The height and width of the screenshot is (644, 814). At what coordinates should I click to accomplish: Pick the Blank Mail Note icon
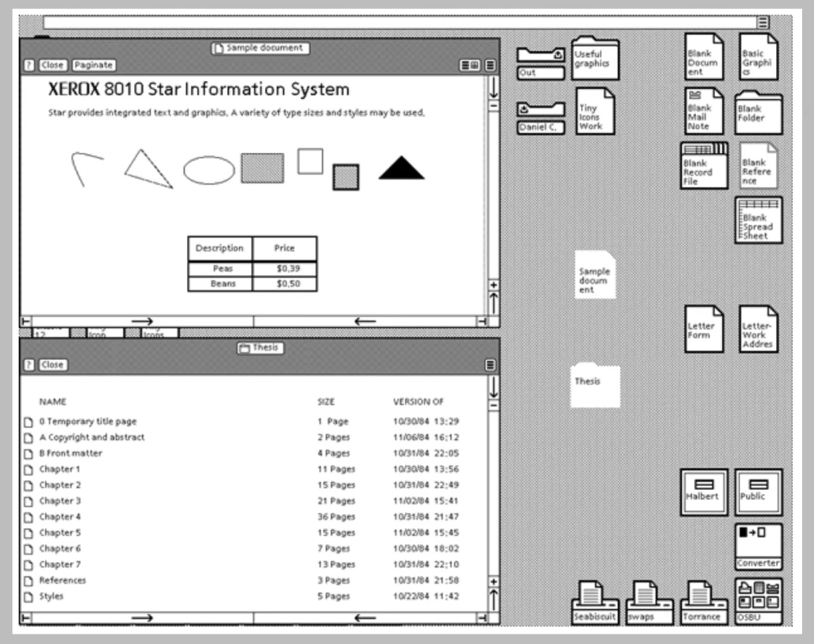[704, 111]
